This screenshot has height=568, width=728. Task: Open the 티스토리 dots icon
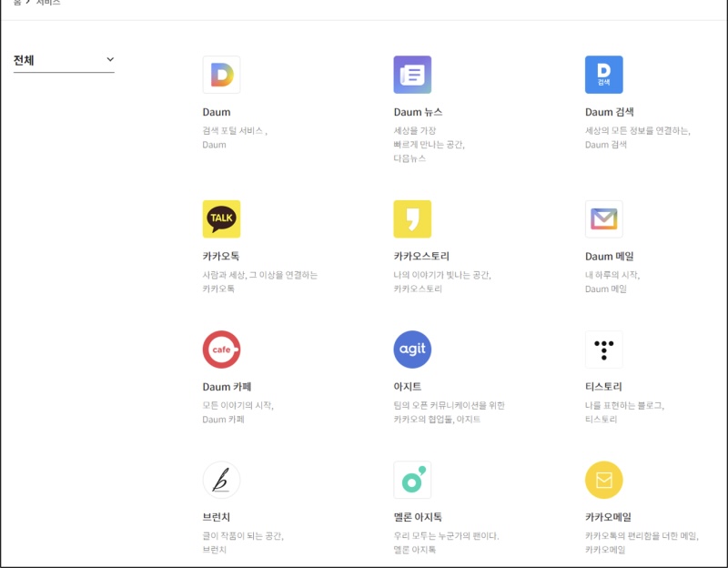pyautogui.click(x=603, y=350)
